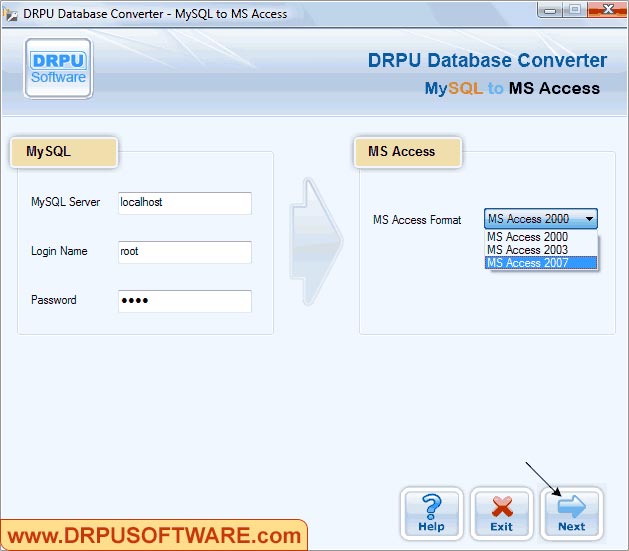Image resolution: width=629 pixels, height=551 pixels.
Task: Click the Password field
Action: click(185, 301)
